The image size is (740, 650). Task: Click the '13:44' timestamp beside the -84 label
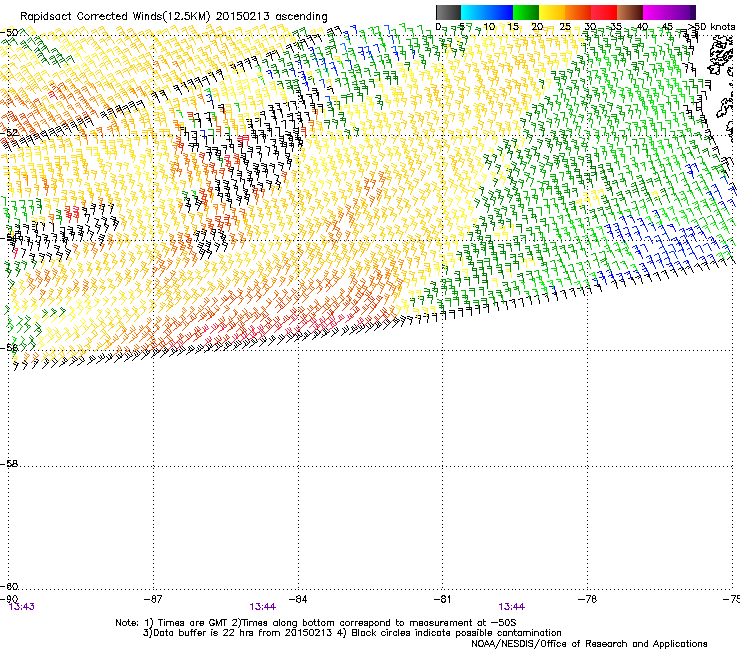point(262,607)
